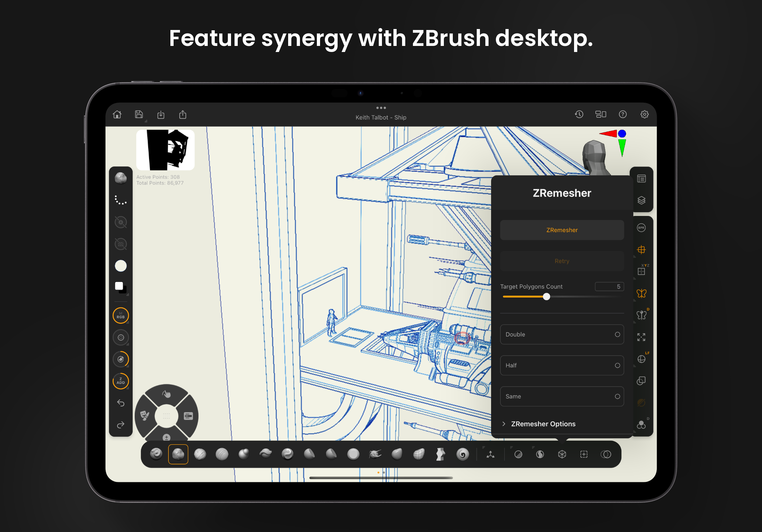Tap the Target Polygons Count value field
Viewport: 762px width, 532px height.
coord(609,286)
